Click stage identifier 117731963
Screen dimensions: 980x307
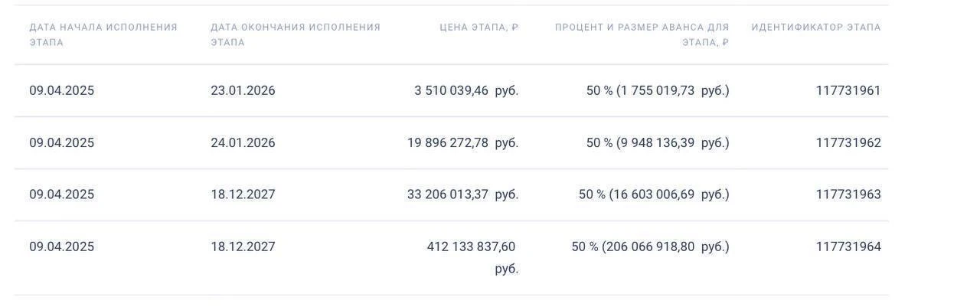[x=848, y=194]
